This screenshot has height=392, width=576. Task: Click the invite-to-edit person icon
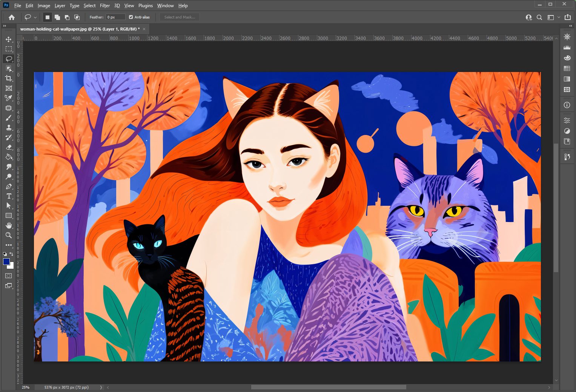[x=529, y=17]
